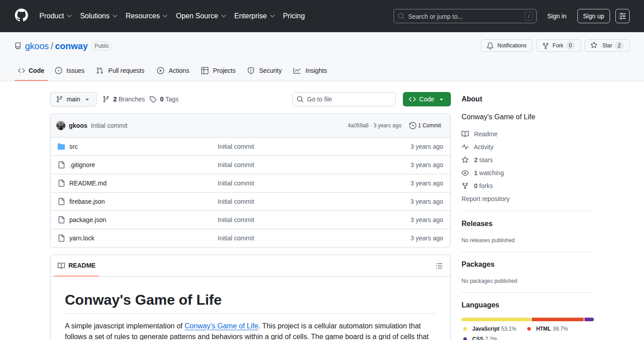Screen dimensions: 644x340
Task: Open commit hash 4a059a8
Action: tap(358, 126)
